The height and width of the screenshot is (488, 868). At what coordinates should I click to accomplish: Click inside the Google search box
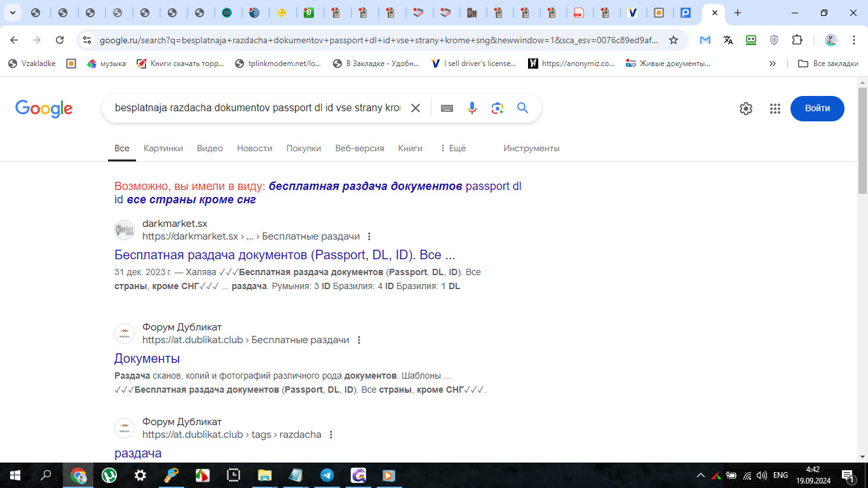coord(257,108)
